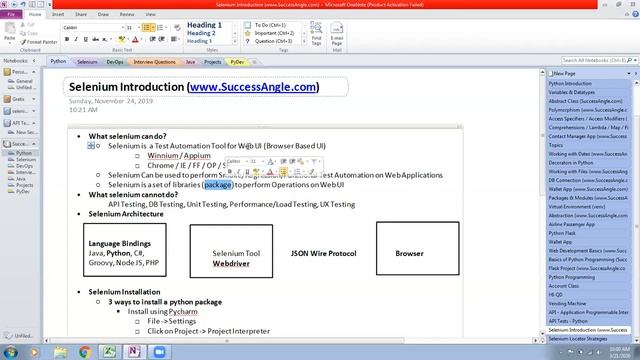Open Zoom from the taskbar

tap(159, 352)
